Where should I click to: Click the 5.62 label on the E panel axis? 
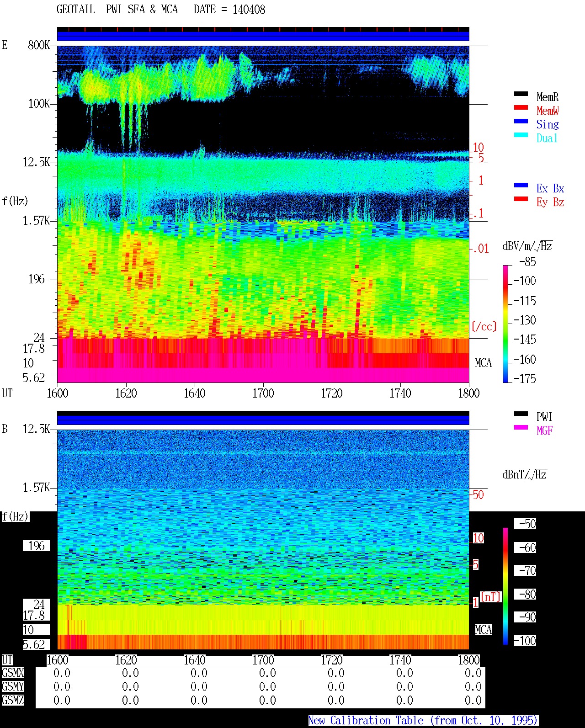tap(33, 377)
